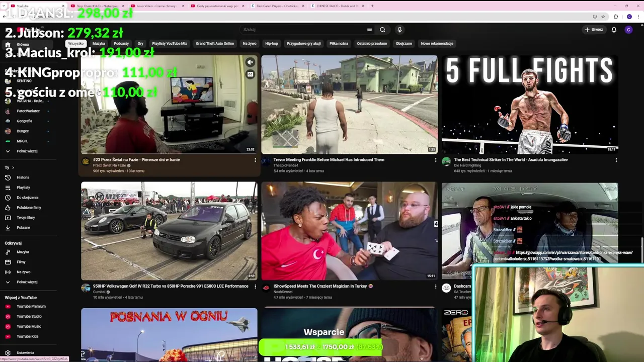This screenshot has height=362, width=644.
Task: Click NoahSensei channel avatar
Action: (x=266, y=288)
